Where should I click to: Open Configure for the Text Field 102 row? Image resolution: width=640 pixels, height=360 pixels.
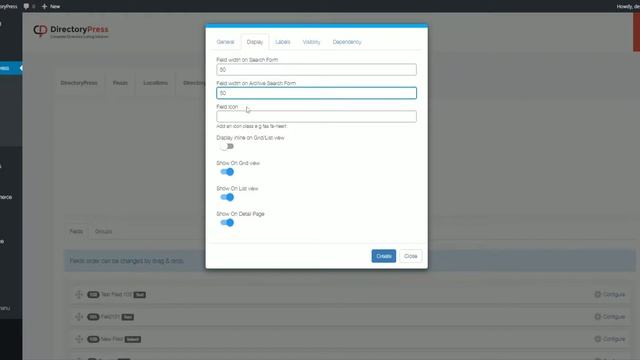tap(610, 294)
